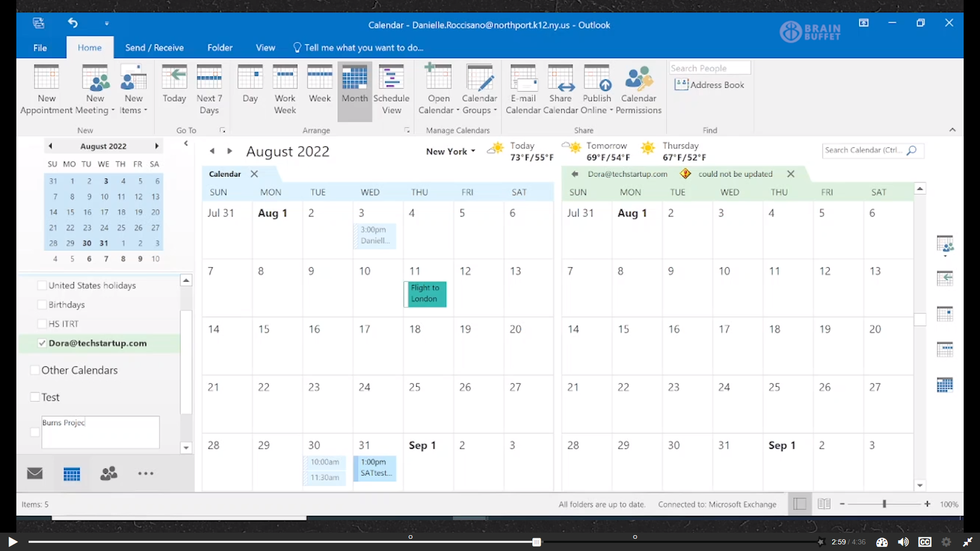Switch to the View ribbon tab
Viewport: 980px width, 551px height.
coord(265,47)
